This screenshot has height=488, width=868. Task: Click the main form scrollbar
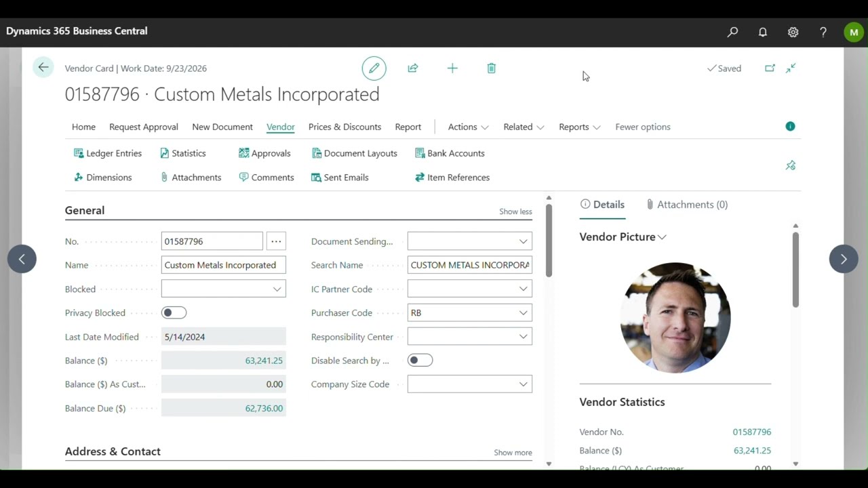coord(549,240)
